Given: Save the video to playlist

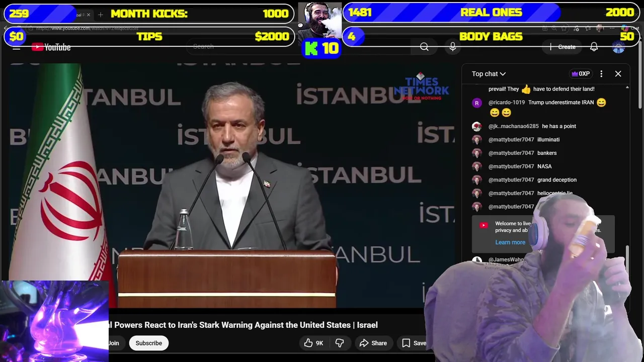Looking at the screenshot, I should tap(414, 343).
